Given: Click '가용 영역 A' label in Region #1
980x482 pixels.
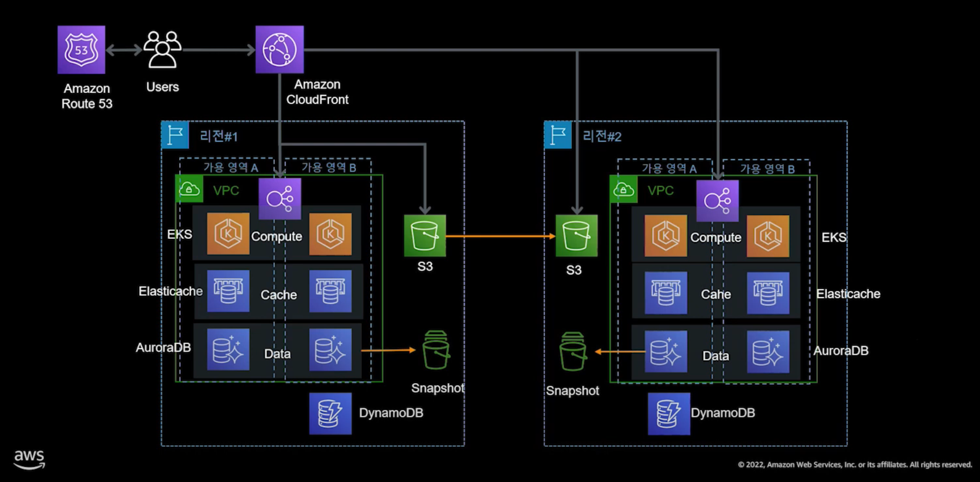Looking at the screenshot, I should point(231,167).
